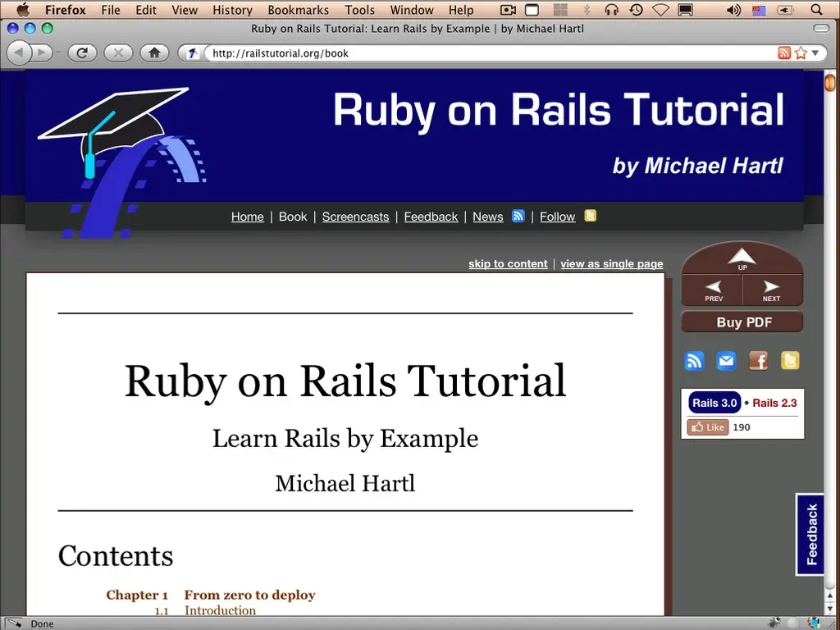The image size is (840, 630).
Task: Open the Screencasts link
Action: [x=356, y=217]
